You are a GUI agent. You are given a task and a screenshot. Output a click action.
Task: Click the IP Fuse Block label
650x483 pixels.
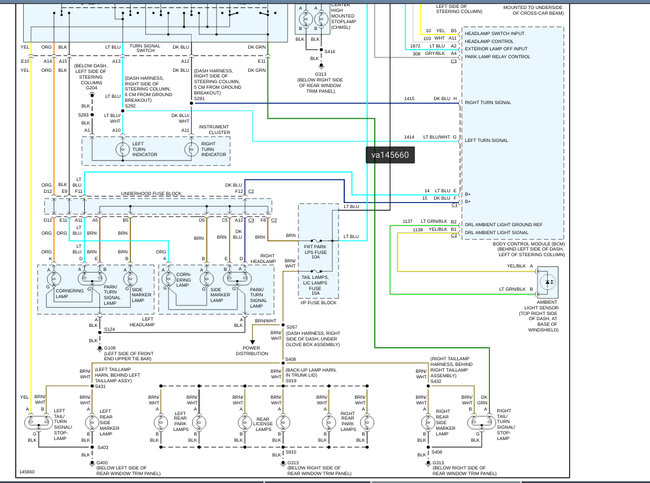point(318,303)
